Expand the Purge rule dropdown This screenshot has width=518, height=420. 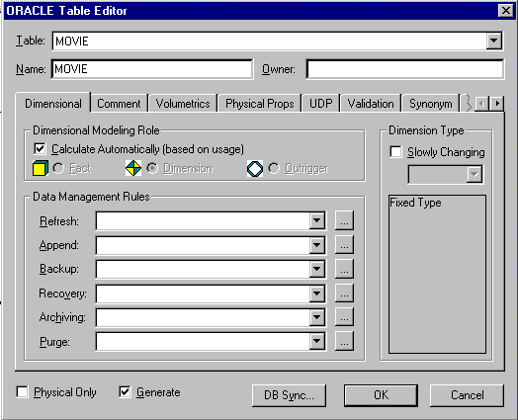coord(316,341)
